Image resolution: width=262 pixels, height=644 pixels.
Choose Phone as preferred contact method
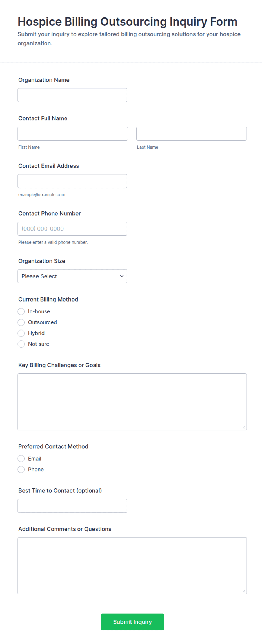(21, 470)
